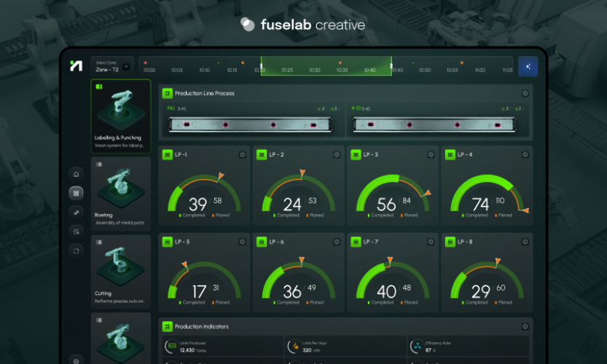The image size is (607, 364).
Task: Click the LP - 5 gauge value 17
Action: pyautogui.click(x=199, y=291)
